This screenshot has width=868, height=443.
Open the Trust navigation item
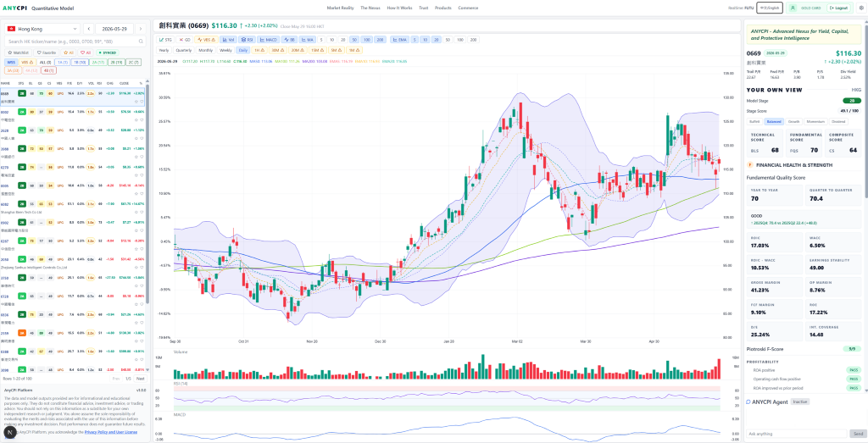coord(424,8)
